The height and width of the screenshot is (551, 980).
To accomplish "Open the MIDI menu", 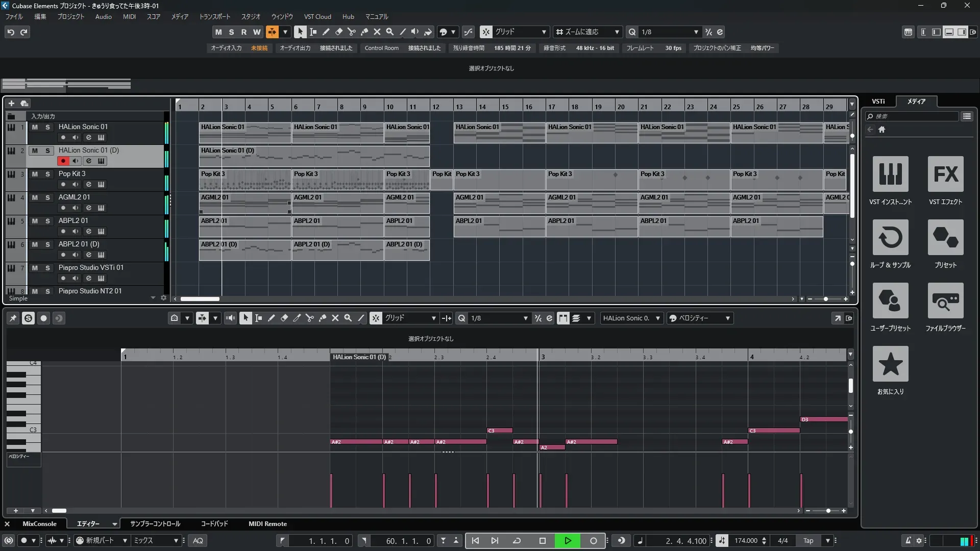I will (x=129, y=16).
